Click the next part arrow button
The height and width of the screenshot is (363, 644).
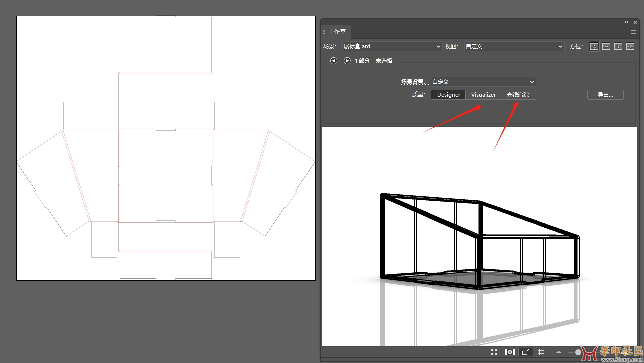347,61
